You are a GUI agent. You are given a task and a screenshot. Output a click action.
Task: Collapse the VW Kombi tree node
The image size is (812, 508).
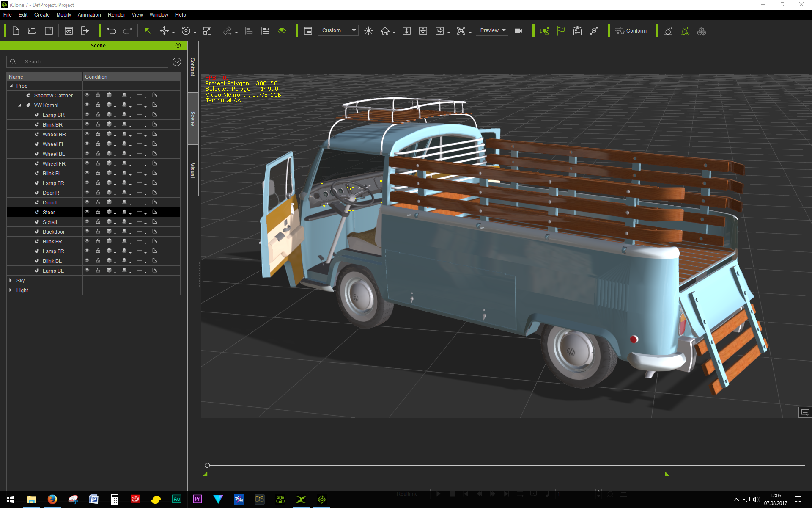(19, 105)
